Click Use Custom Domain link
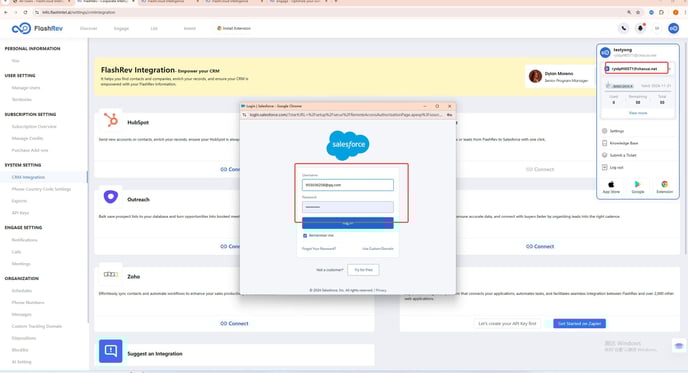The height and width of the screenshot is (373, 688). point(378,249)
